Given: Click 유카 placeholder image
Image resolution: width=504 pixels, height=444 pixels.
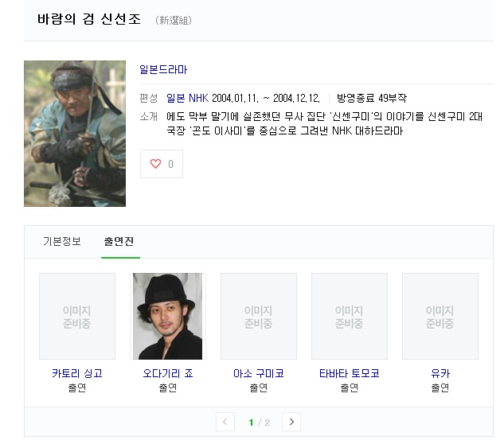Looking at the screenshot, I should 440,317.
